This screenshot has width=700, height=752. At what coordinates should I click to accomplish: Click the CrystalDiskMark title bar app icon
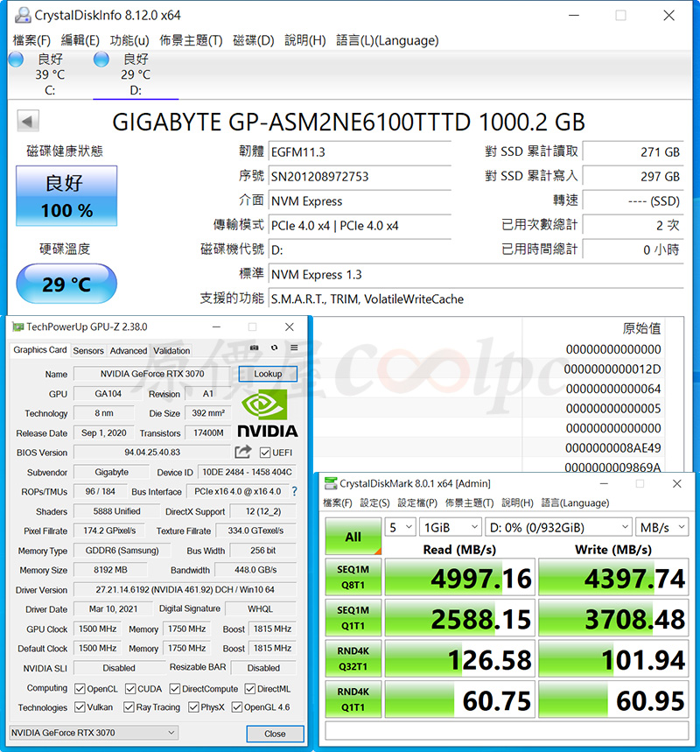[331, 483]
